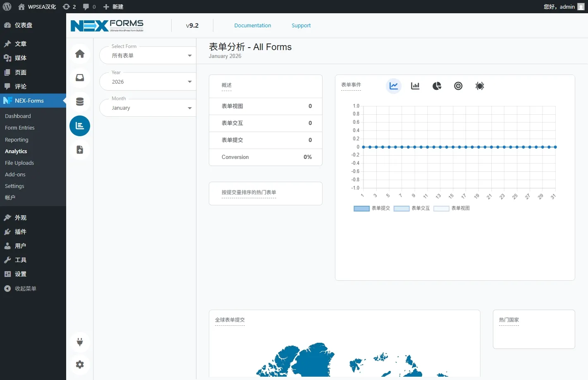Click the database stack icon

pyautogui.click(x=80, y=102)
